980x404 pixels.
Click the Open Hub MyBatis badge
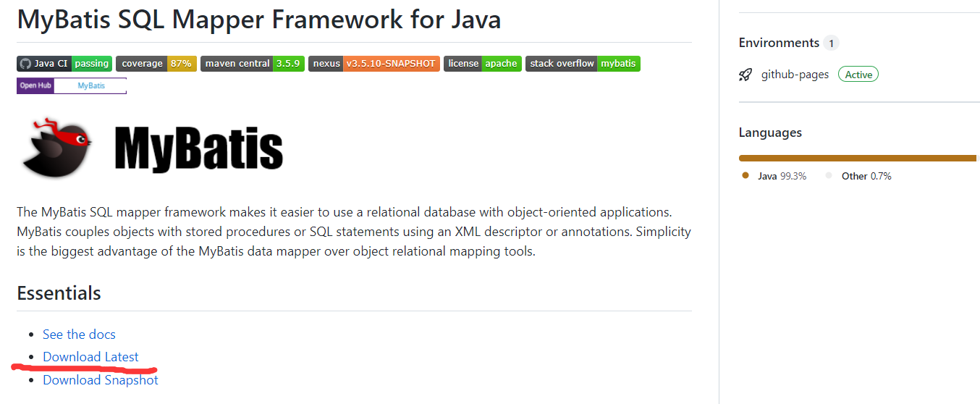(x=72, y=85)
